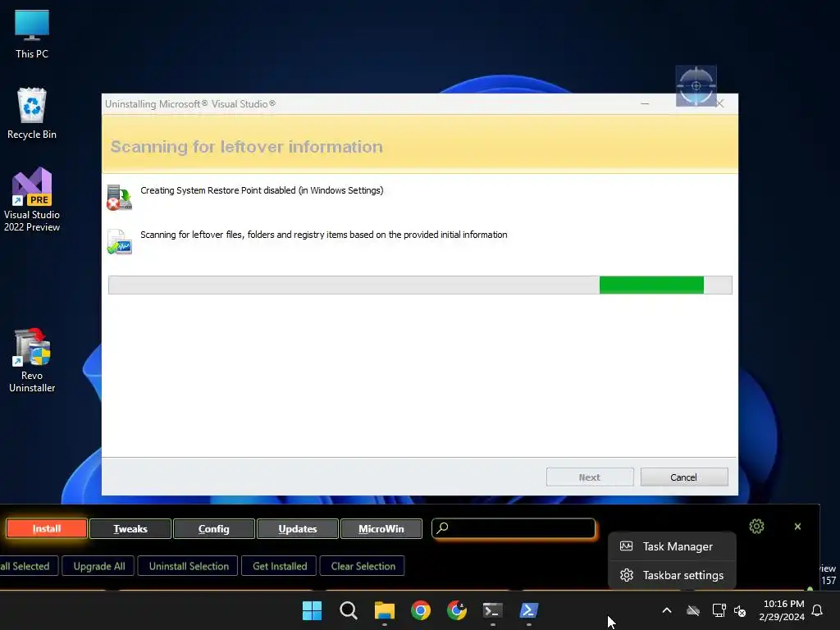Open PowerShell from taskbar

click(529, 610)
